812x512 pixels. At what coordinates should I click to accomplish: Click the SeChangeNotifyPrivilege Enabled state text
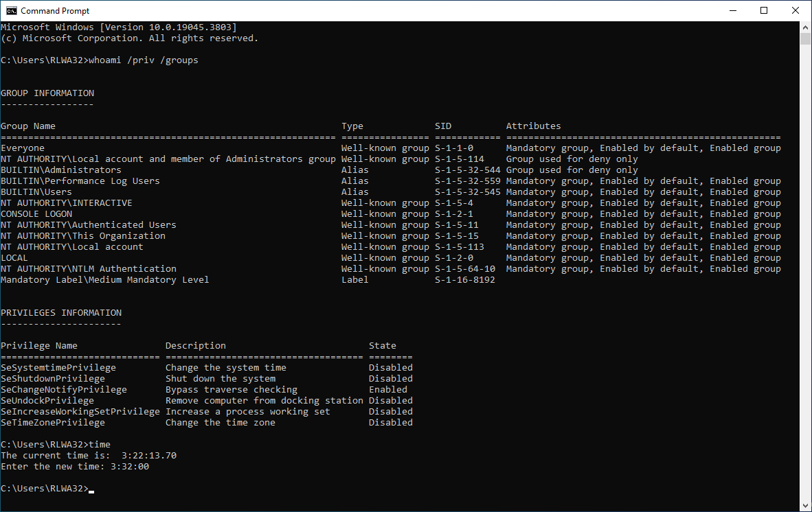coord(387,389)
